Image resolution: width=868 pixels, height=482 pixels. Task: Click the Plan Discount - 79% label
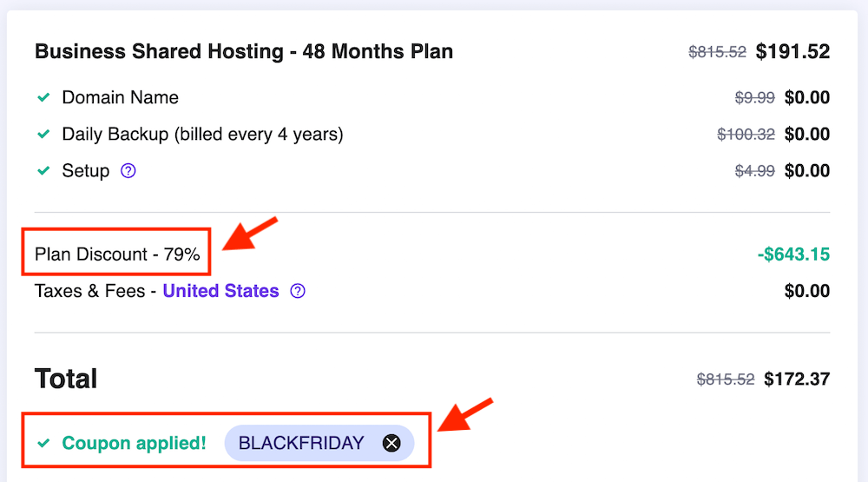tap(117, 254)
